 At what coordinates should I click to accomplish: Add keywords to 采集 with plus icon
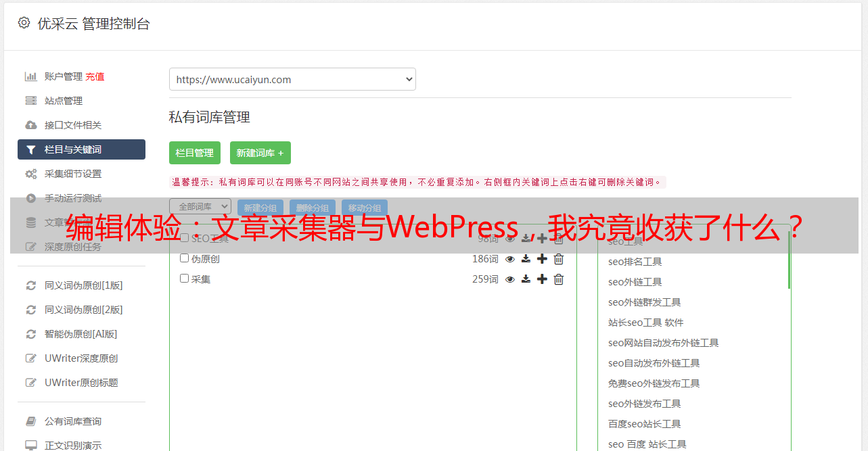542,279
